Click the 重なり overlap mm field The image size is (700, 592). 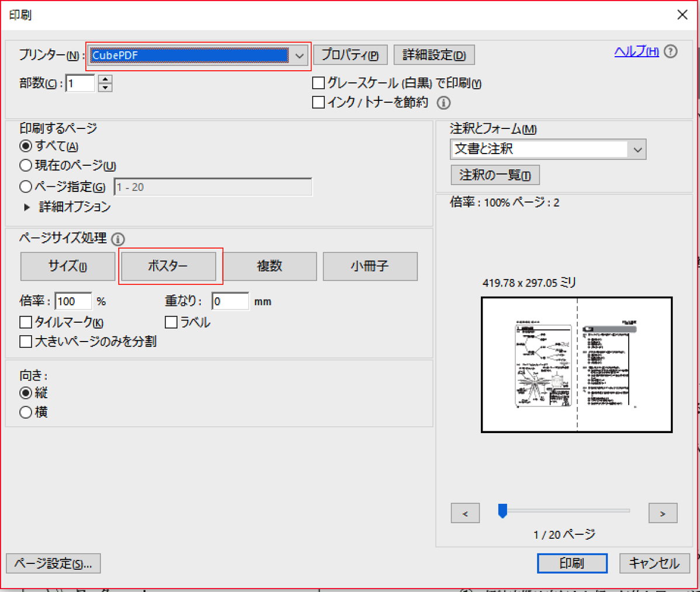point(230,301)
